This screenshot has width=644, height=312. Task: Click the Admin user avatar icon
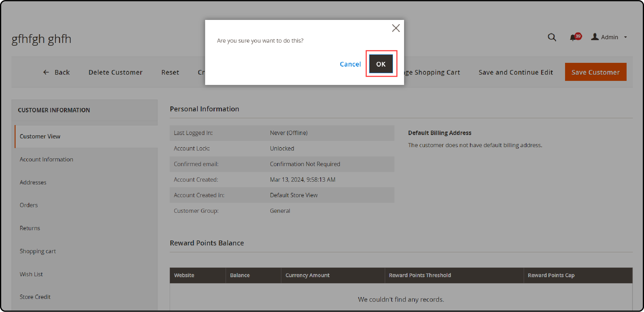pos(595,37)
